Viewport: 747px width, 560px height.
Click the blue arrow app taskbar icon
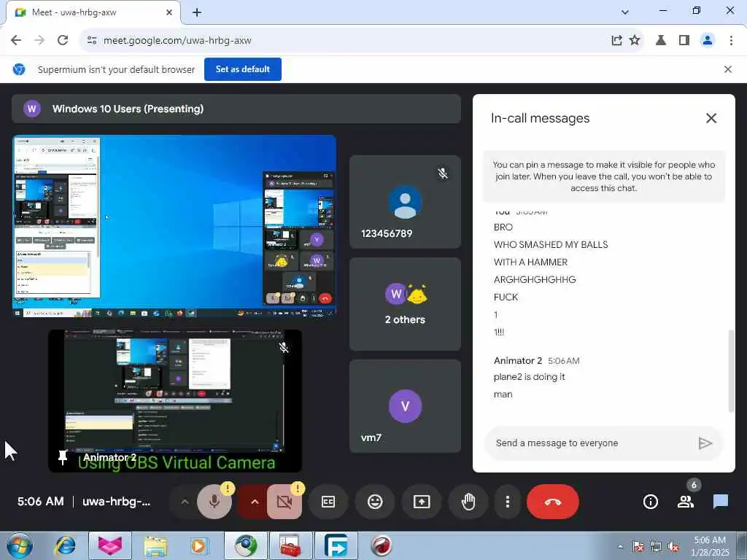(x=336, y=545)
